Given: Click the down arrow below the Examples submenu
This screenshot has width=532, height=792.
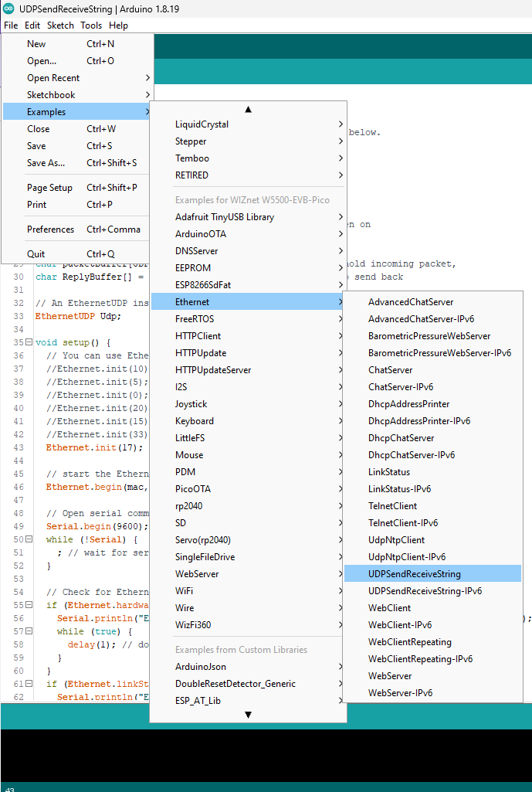Looking at the screenshot, I should pos(248,715).
